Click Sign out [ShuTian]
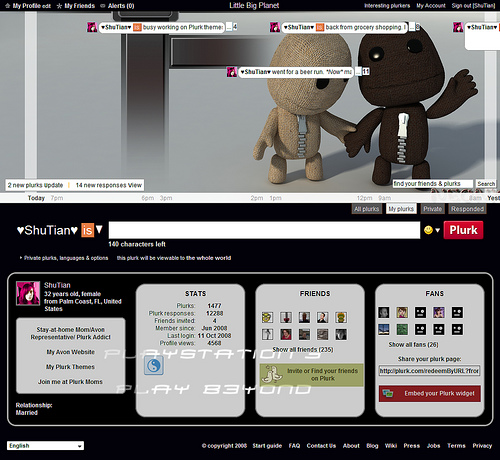Screen dimensions: 500x460 [x=473, y=6]
